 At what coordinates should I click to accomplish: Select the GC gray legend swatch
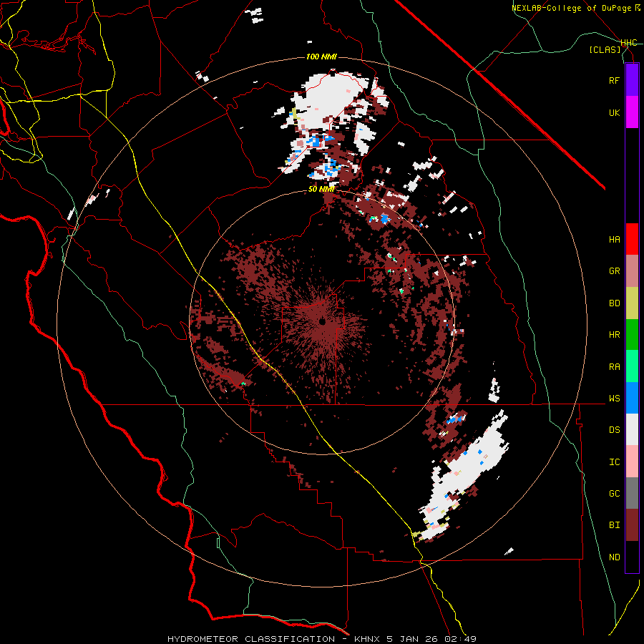pyautogui.click(x=632, y=493)
